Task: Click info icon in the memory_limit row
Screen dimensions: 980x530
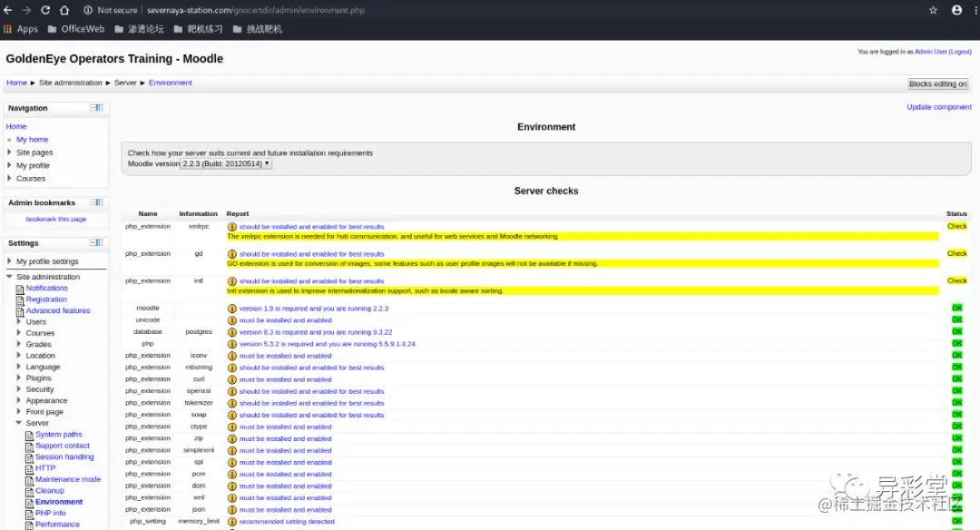Action: coord(232,521)
